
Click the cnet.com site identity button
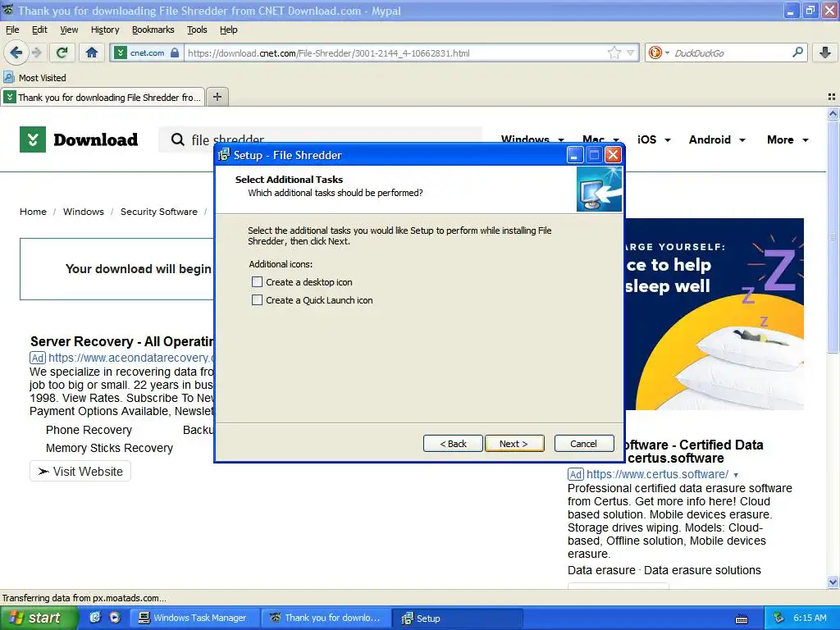147,53
